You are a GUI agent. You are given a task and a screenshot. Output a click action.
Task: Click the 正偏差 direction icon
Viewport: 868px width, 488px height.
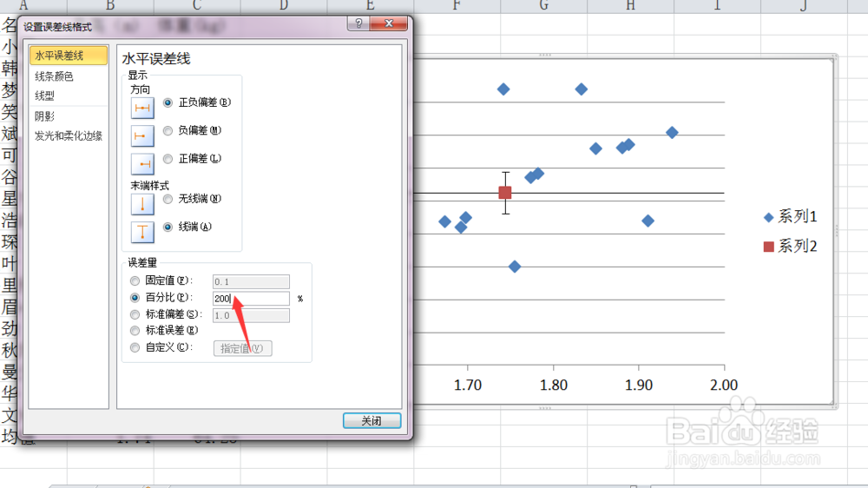point(142,164)
